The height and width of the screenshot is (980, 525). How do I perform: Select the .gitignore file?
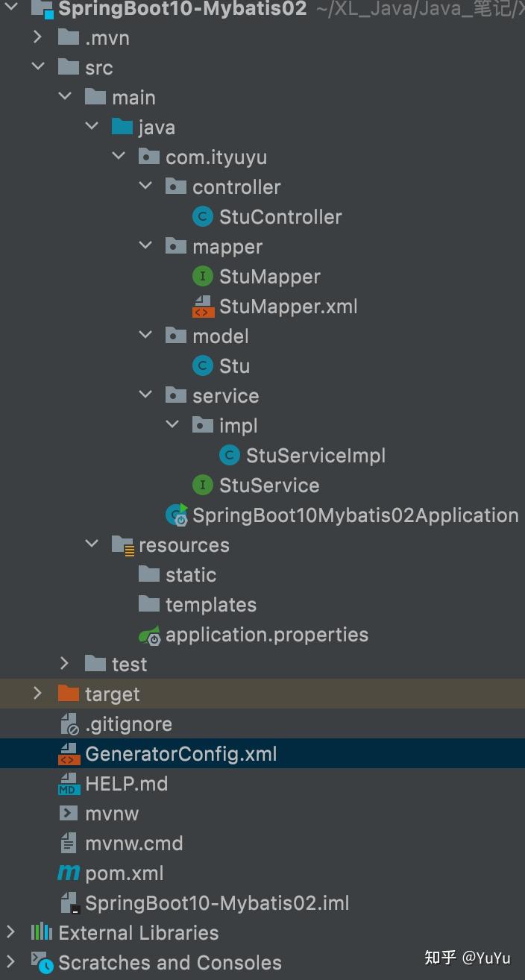pyautogui.click(x=128, y=723)
